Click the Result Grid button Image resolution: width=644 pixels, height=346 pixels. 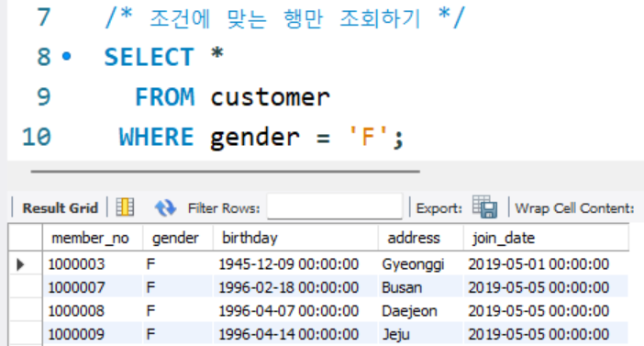coord(60,208)
